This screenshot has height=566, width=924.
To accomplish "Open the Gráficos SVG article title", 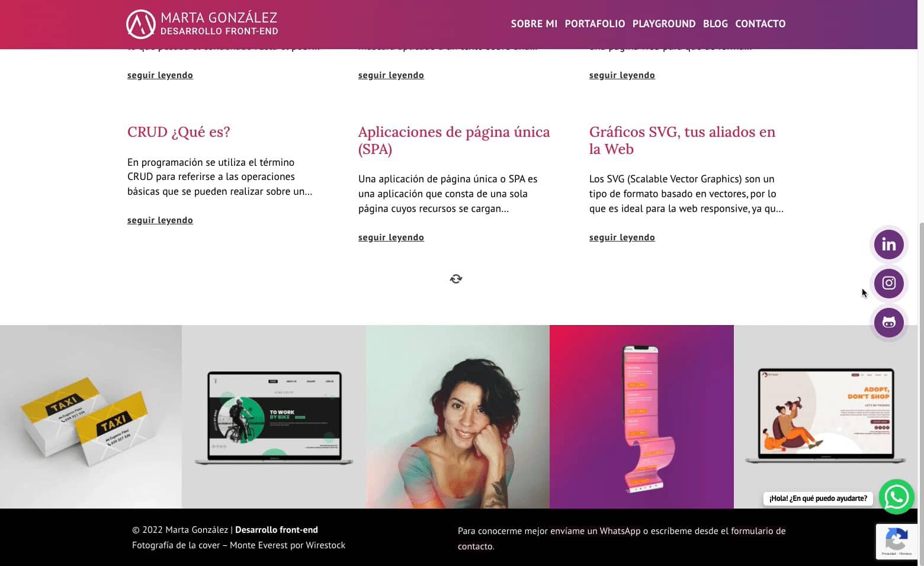I will pyautogui.click(x=682, y=140).
